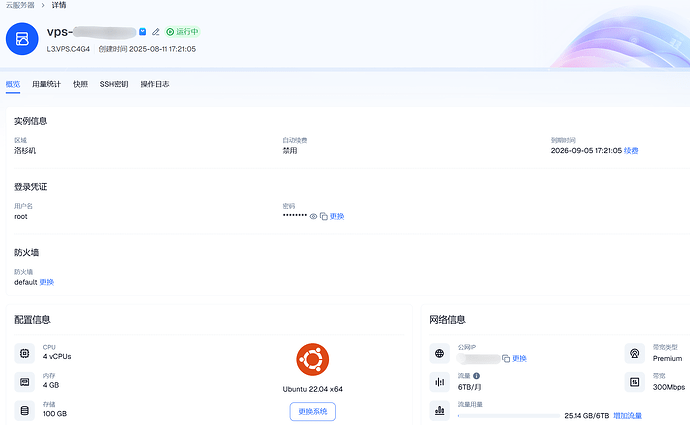This screenshot has height=425, width=690.
Task: Click the Ubuntu 22.04 x64 label
Action: tap(312, 389)
